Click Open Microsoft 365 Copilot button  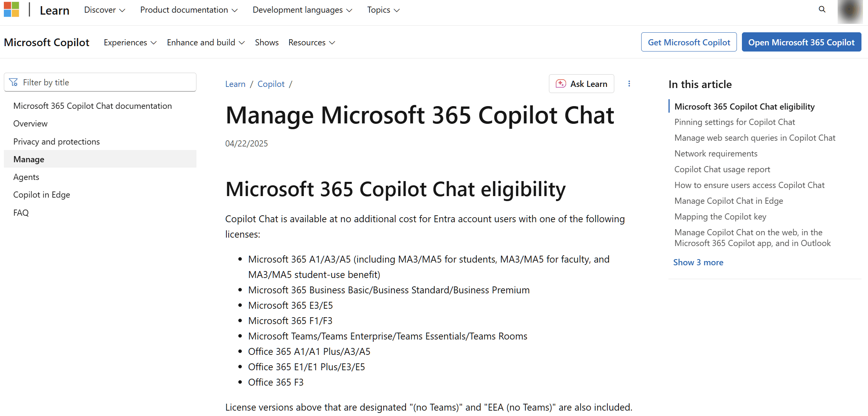pos(801,42)
